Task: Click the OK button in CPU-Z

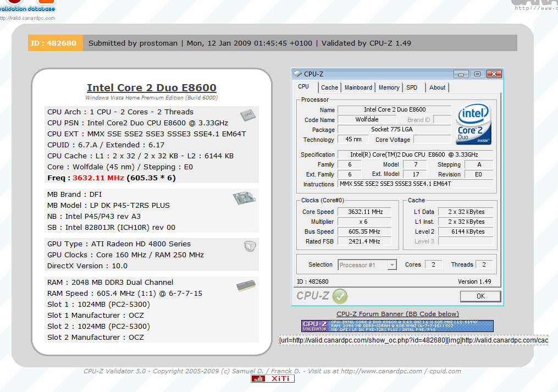Action: click(480, 296)
